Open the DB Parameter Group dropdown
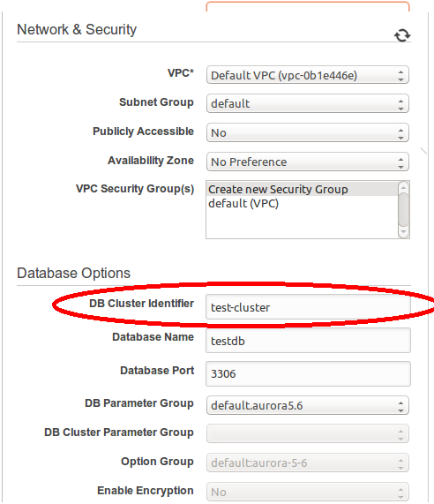 (x=308, y=405)
